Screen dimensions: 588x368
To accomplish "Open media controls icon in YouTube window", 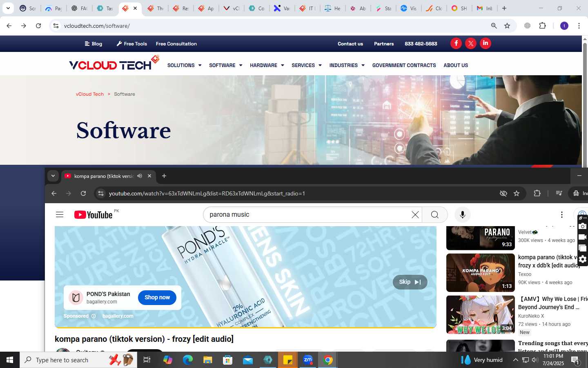I will point(559,193).
